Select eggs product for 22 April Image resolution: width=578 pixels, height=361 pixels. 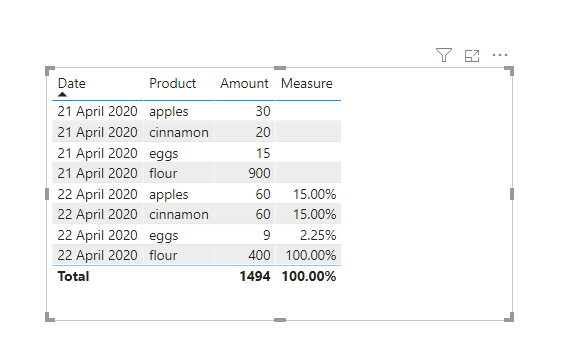[164, 236]
